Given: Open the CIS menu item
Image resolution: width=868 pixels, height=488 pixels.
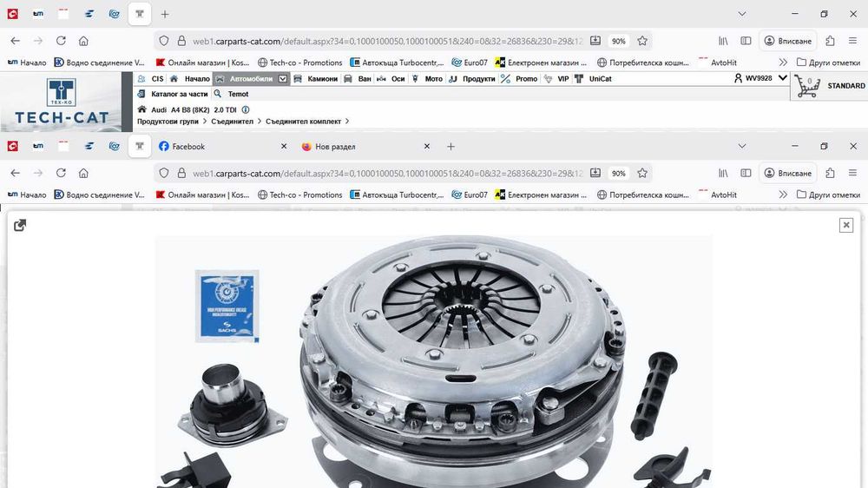Looking at the screenshot, I should [151, 79].
